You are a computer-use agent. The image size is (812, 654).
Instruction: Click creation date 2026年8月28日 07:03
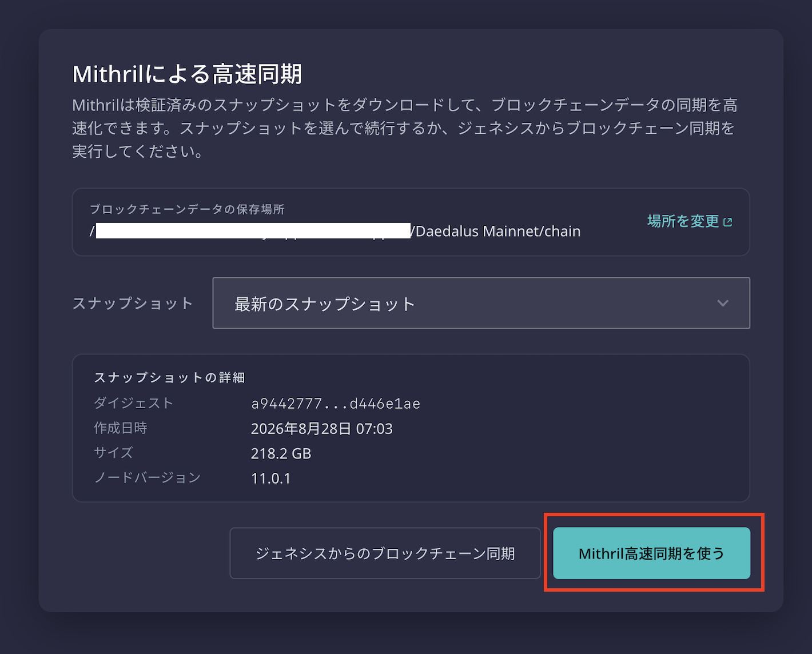coord(322,429)
